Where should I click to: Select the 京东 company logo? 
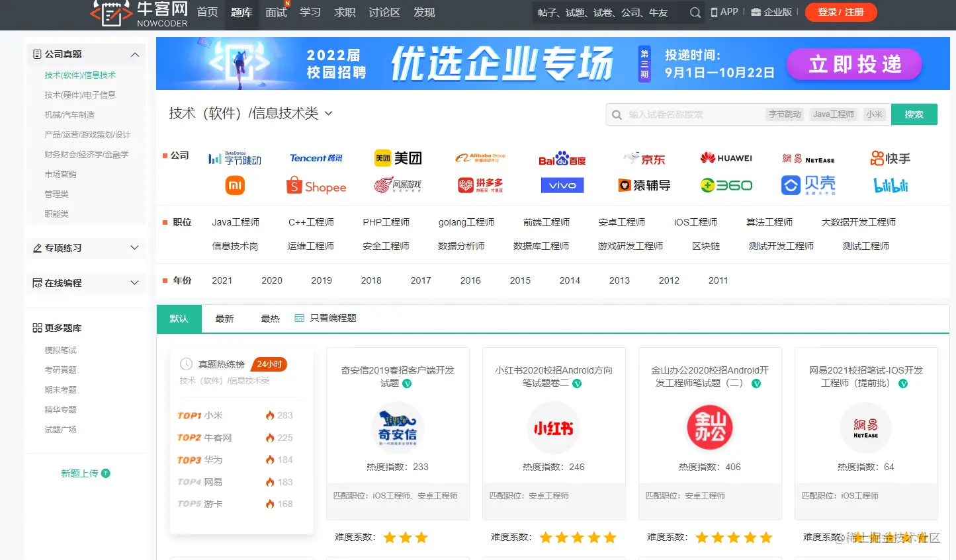[644, 159]
